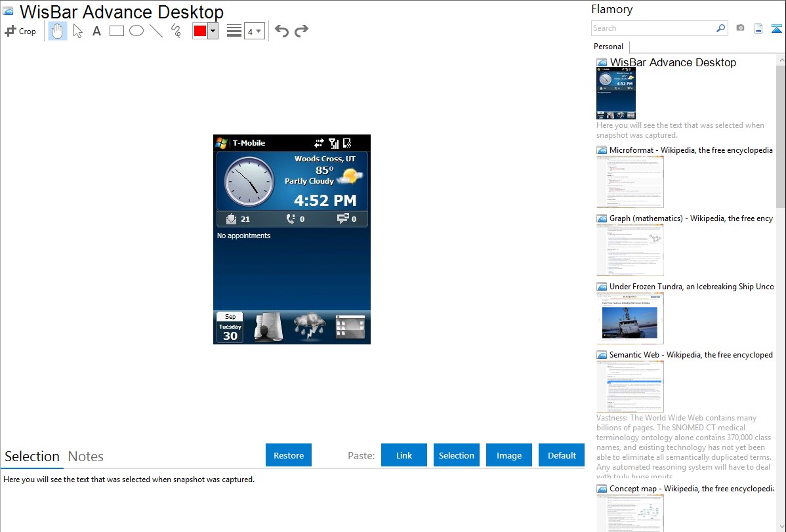This screenshot has height=532, width=786.
Task: Redo the annotation
Action: 301,31
